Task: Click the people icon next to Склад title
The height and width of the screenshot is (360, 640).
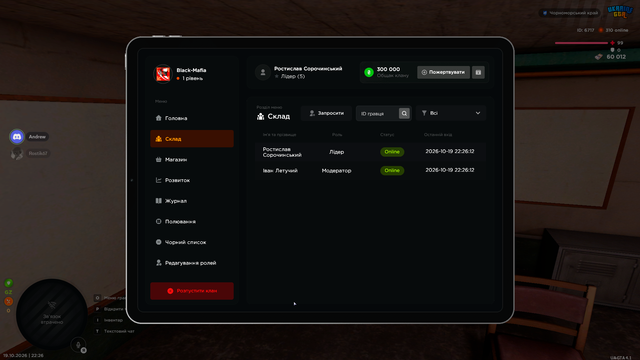Action: 260,117
